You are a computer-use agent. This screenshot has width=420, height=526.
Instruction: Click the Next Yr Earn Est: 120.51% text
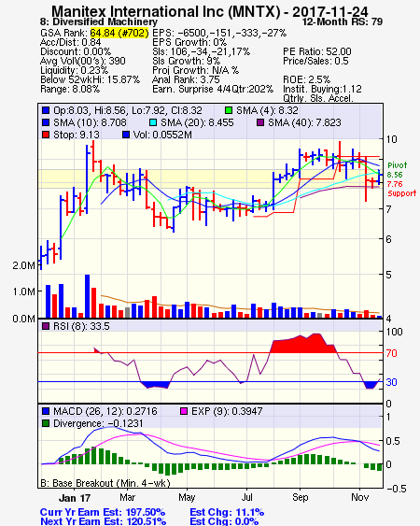pos(104,521)
